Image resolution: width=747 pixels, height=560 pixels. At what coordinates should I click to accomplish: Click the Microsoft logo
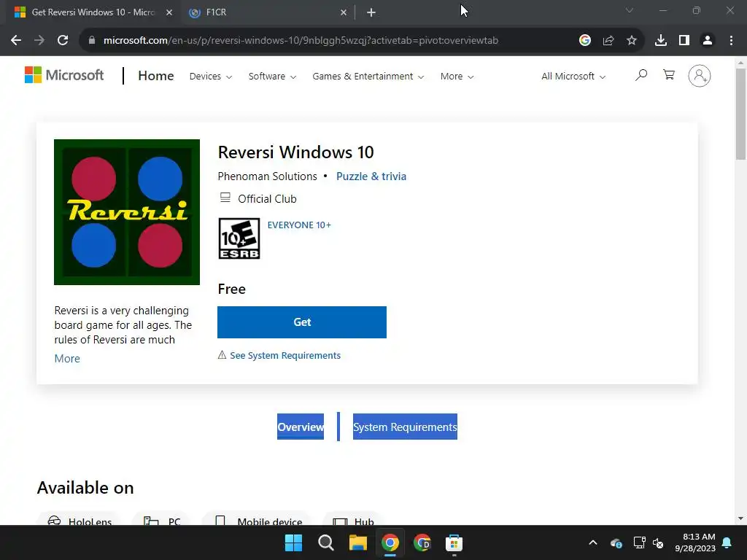click(x=64, y=75)
